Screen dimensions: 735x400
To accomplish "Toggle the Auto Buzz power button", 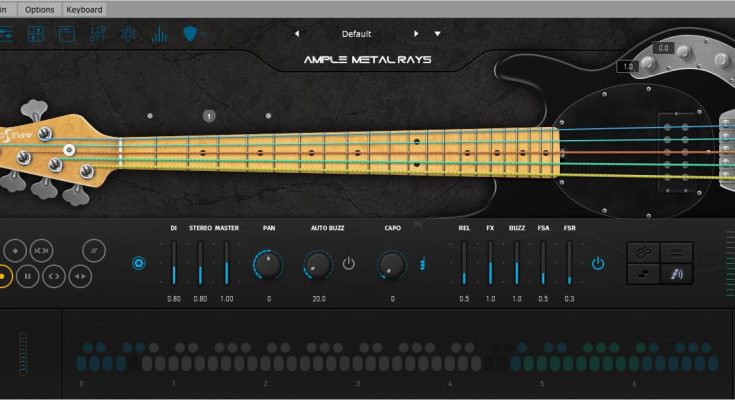I will point(348,264).
